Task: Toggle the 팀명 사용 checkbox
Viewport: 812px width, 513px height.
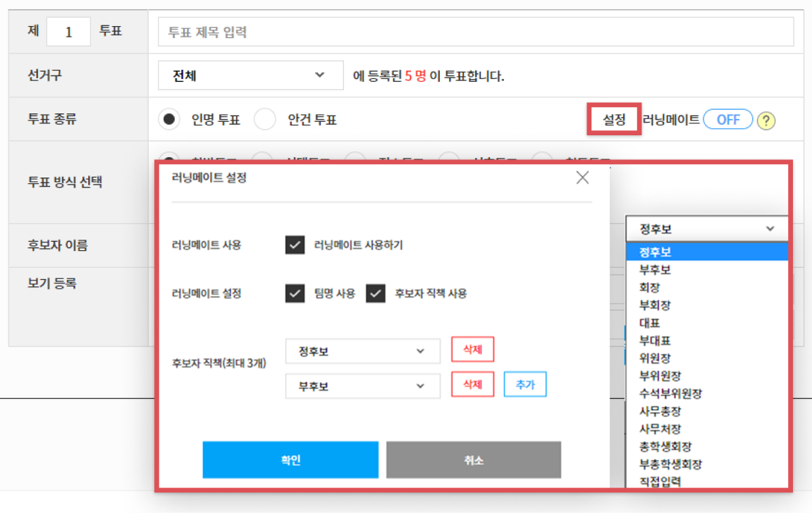Action: click(295, 293)
